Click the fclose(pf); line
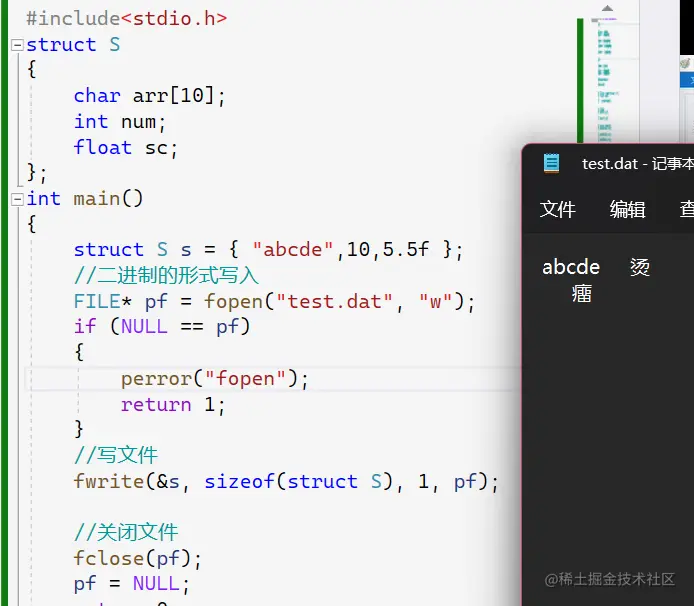The height and width of the screenshot is (606, 694). (138, 558)
